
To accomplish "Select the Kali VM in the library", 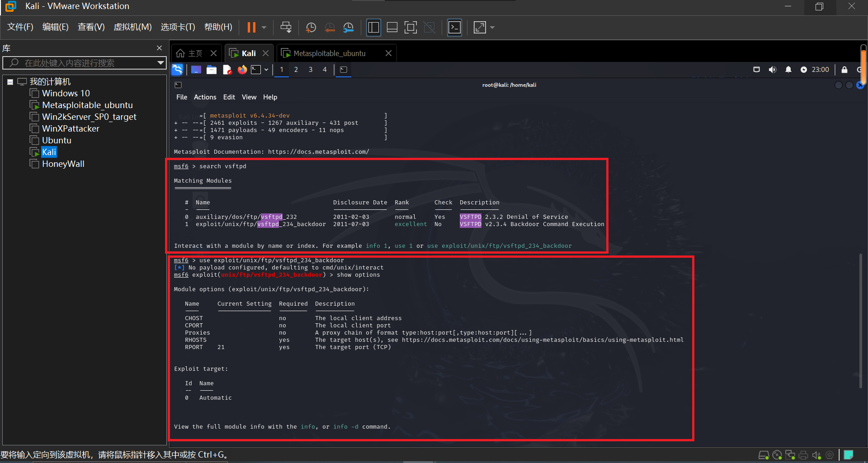I will 43,152.
